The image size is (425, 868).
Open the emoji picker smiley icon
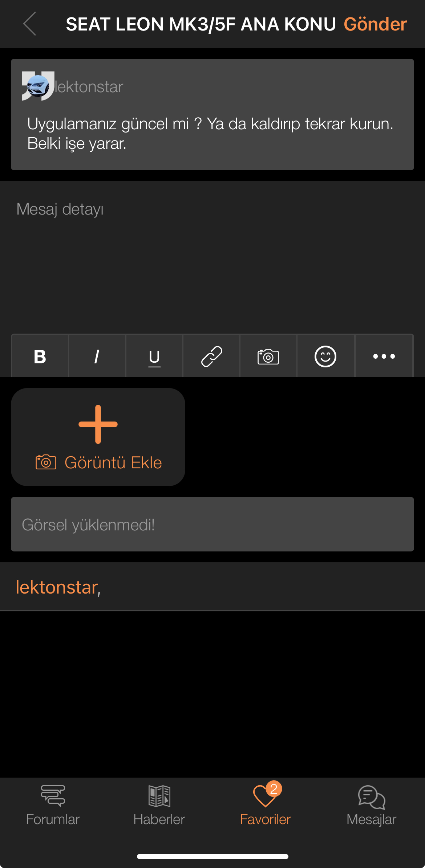tap(325, 356)
